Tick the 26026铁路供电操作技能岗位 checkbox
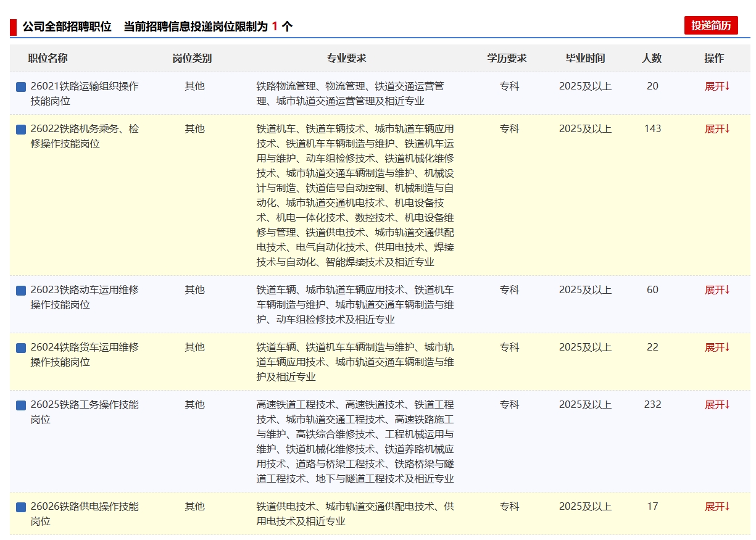The width and height of the screenshot is (756, 540). [21, 507]
